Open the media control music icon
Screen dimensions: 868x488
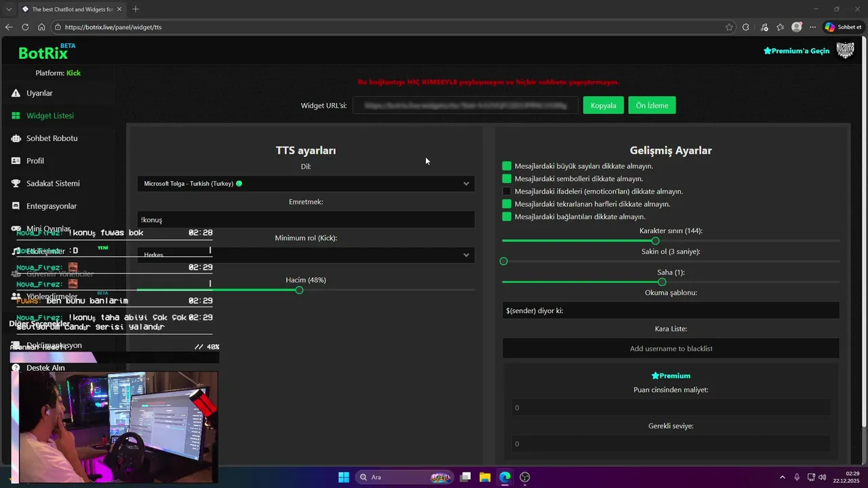click(764, 27)
